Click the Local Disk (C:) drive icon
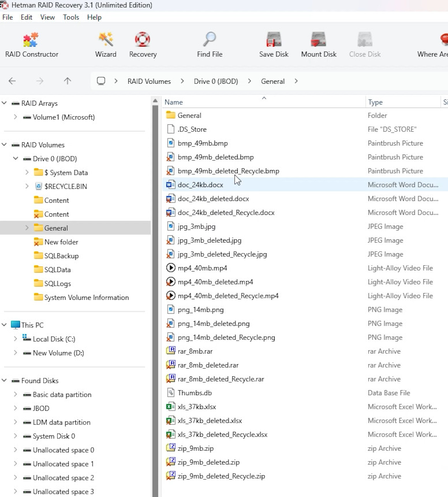The width and height of the screenshot is (448, 497). pyautogui.click(x=27, y=338)
